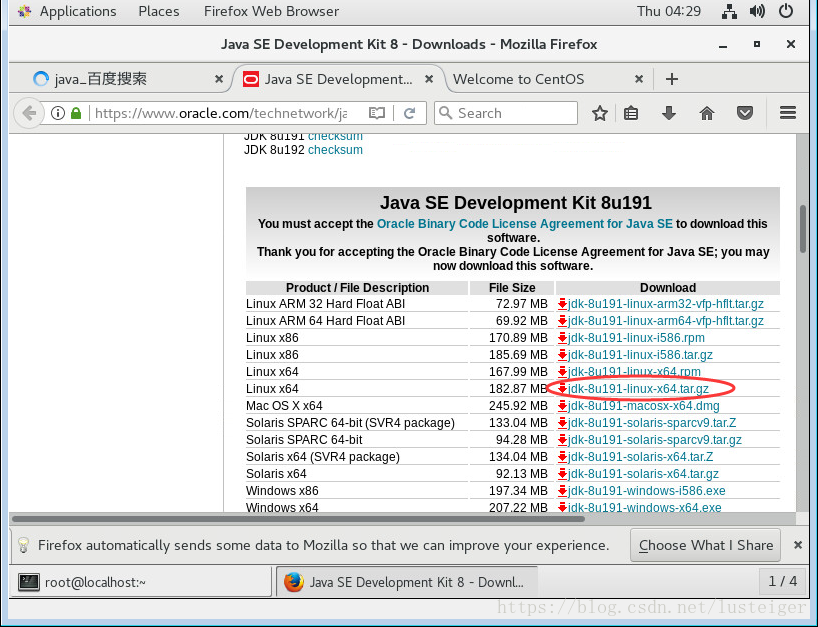
Task: Click the volume speaker tray icon
Action: pos(757,11)
